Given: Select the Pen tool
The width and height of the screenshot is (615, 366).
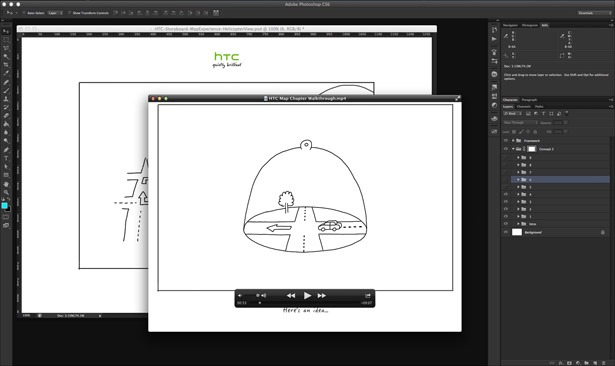Looking at the screenshot, I should click(x=6, y=149).
